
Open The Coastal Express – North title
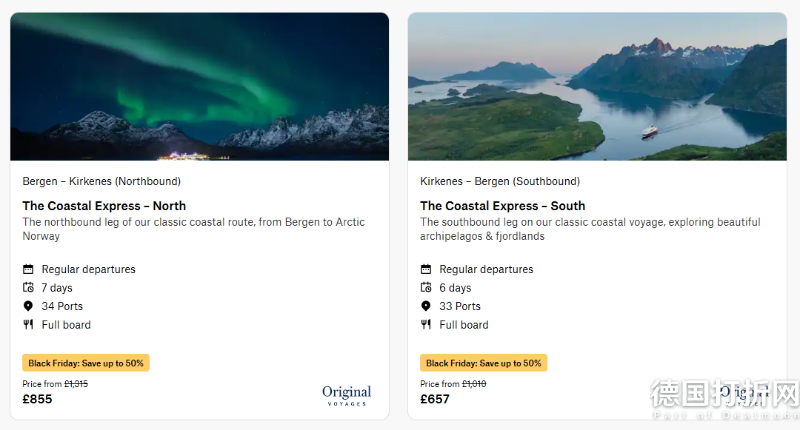pos(104,206)
